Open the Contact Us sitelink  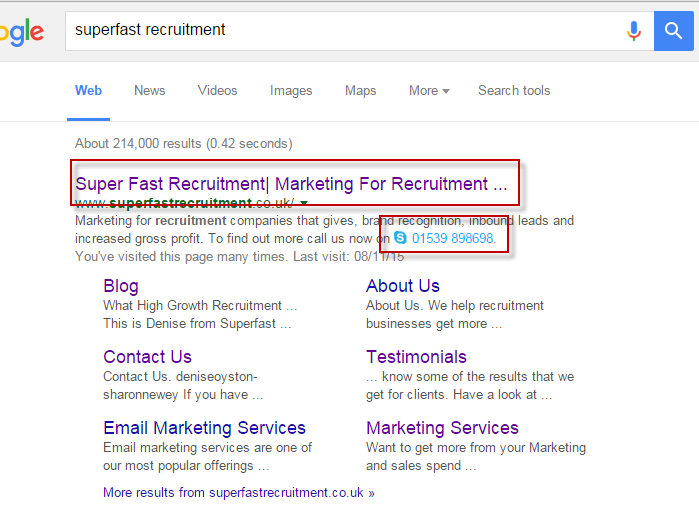pos(147,357)
